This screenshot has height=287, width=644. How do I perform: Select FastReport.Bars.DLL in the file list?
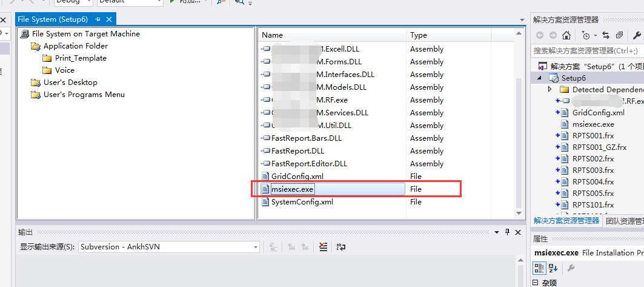(x=307, y=138)
